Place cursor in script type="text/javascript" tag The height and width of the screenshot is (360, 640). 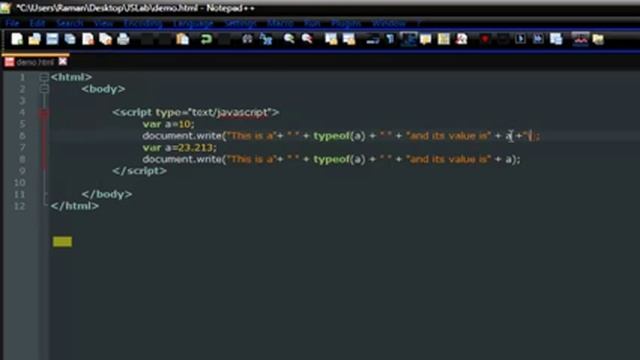point(196,112)
